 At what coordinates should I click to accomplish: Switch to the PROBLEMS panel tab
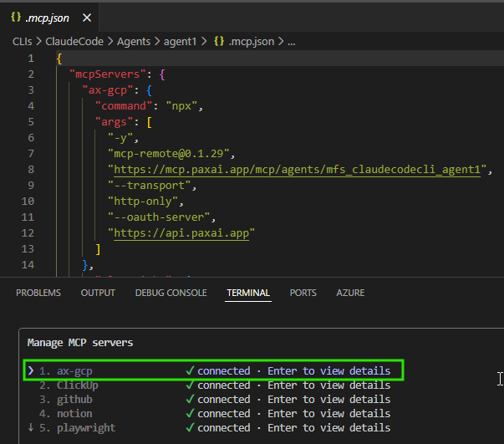point(38,293)
